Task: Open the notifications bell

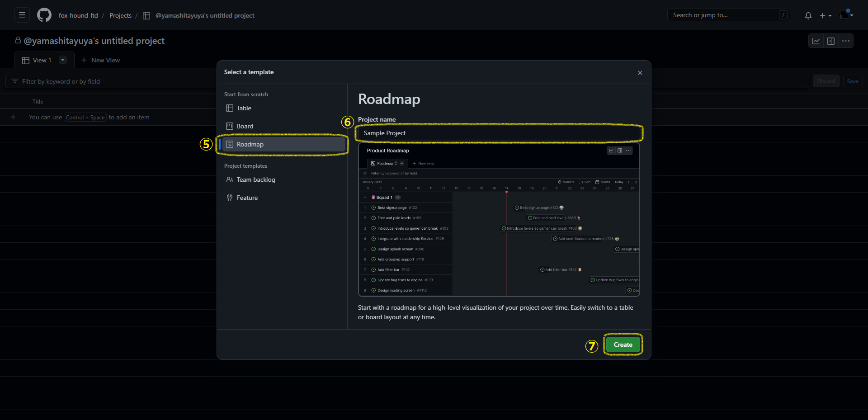Action: pos(808,15)
